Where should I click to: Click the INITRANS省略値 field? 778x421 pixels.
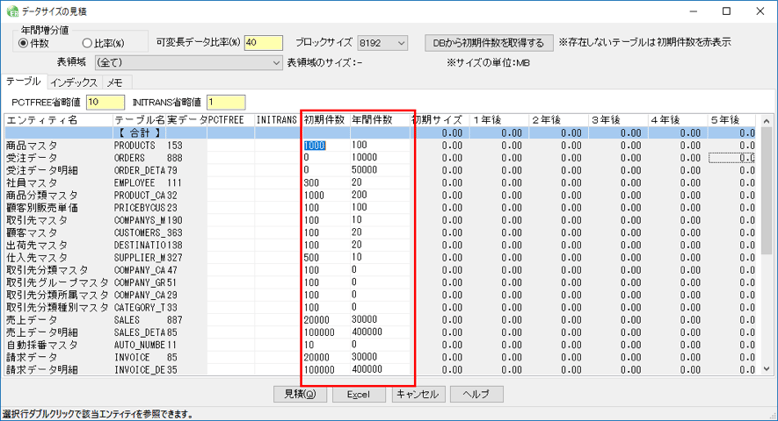[225, 102]
